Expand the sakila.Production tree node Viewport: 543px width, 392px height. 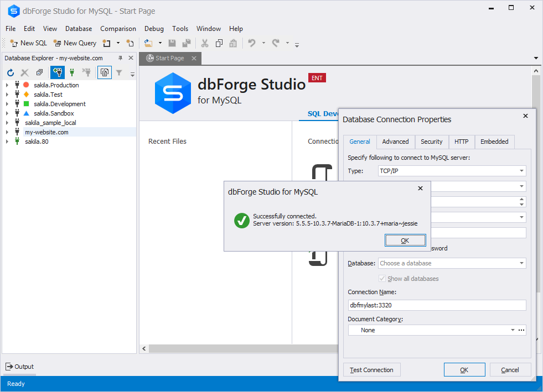pyautogui.click(x=7, y=85)
